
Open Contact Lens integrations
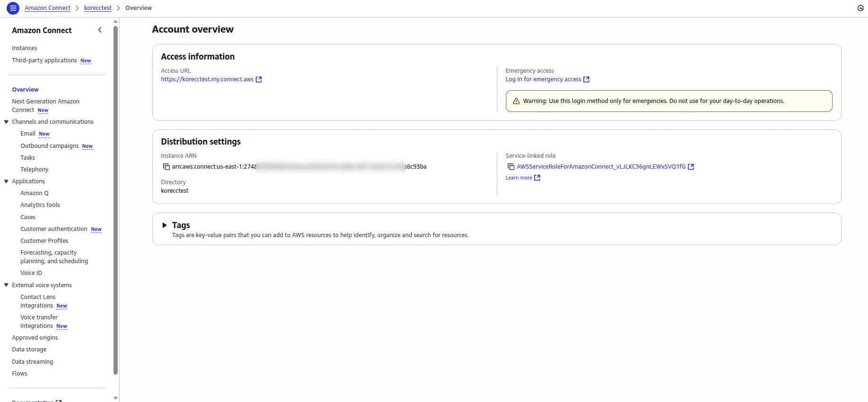38,301
